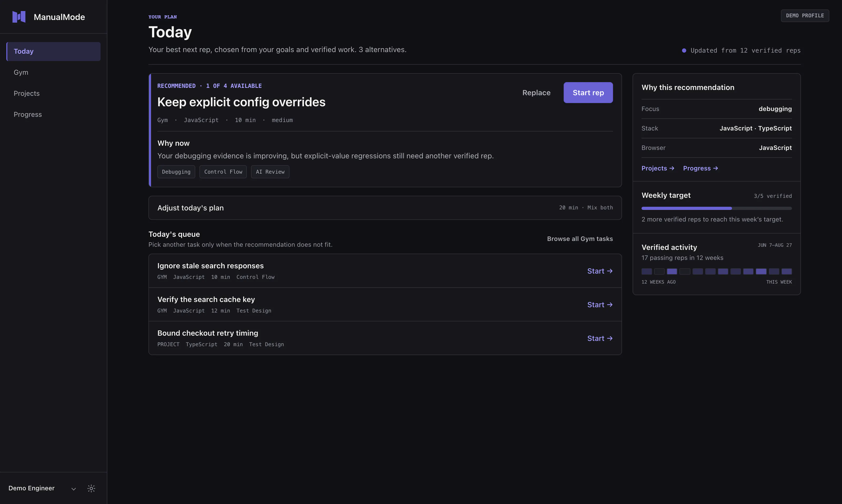
Task: Start Ignore stale search responses task
Action: click(600, 271)
